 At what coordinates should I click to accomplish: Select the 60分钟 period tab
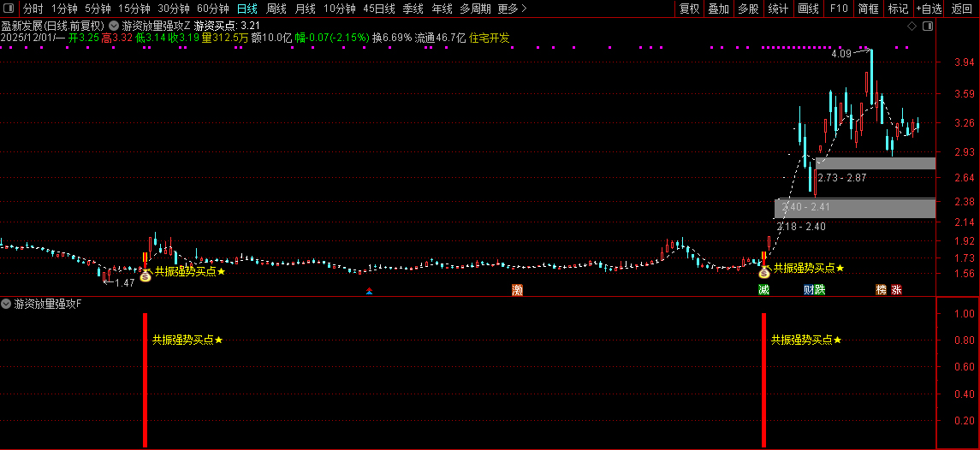click(212, 9)
